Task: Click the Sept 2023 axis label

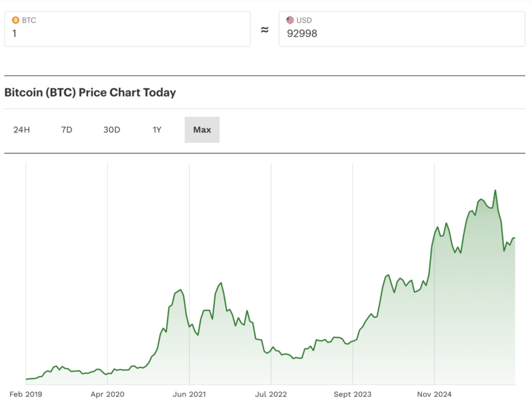Action: (x=352, y=394)
